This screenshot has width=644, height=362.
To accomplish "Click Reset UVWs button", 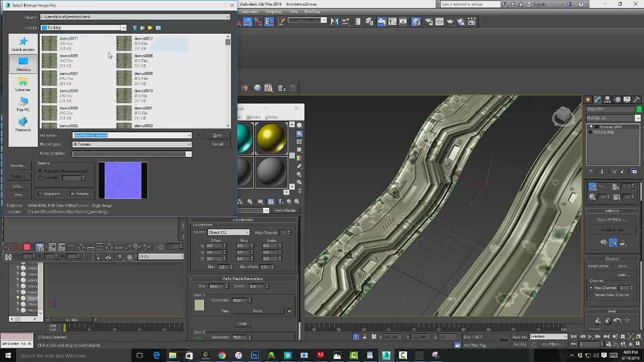I will tap(598, 266).
